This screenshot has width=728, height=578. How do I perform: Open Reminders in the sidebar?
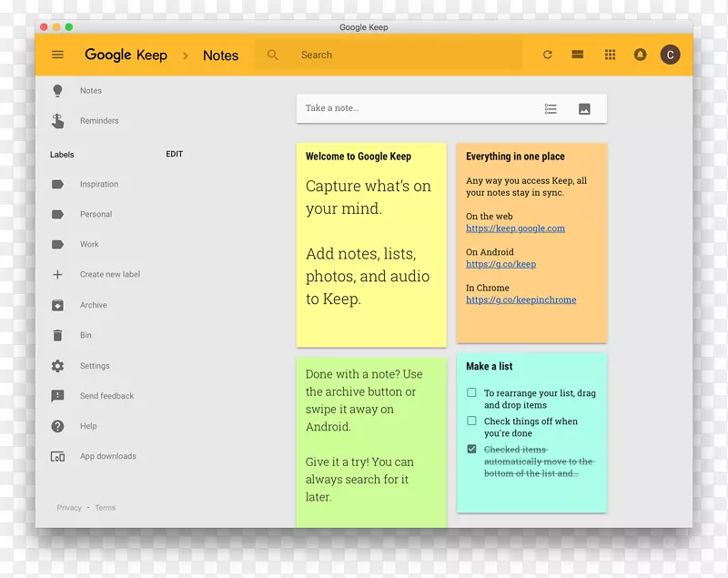pos(98,120)
